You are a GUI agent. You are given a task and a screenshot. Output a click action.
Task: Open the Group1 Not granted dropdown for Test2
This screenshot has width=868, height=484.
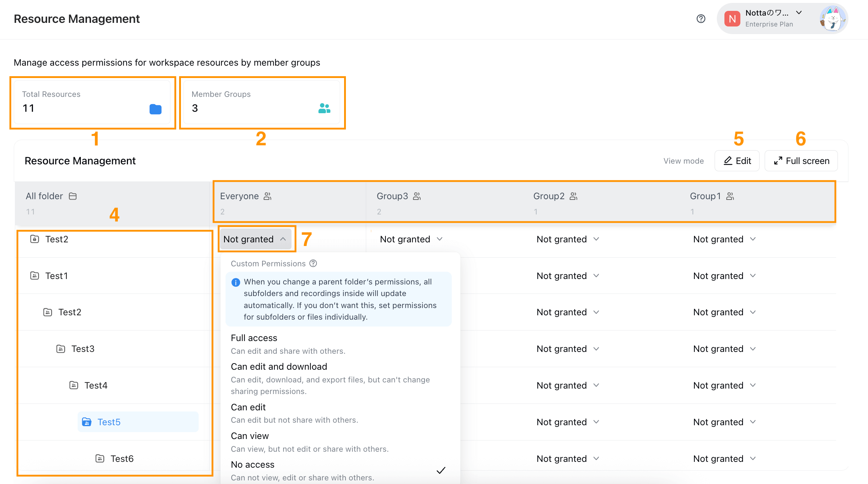(724, 239)
